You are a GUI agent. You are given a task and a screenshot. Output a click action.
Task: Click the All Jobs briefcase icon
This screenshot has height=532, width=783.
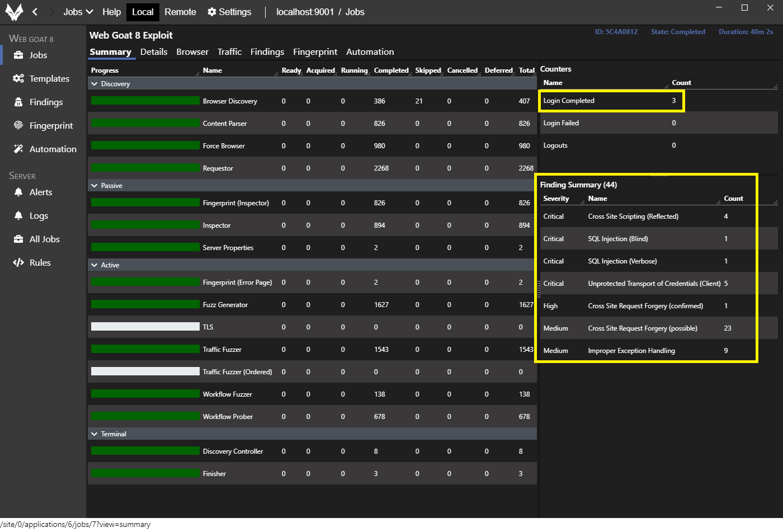click(x=18, y=239)
